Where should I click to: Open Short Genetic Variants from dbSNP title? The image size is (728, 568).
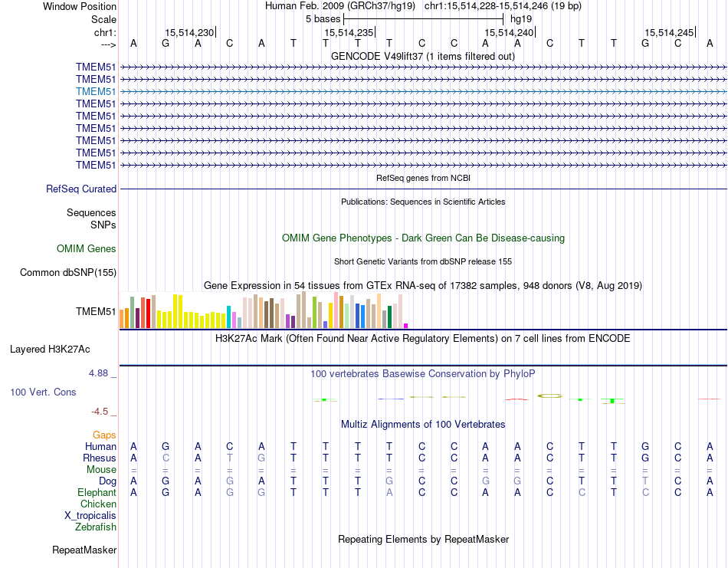(x=423, y=261)
